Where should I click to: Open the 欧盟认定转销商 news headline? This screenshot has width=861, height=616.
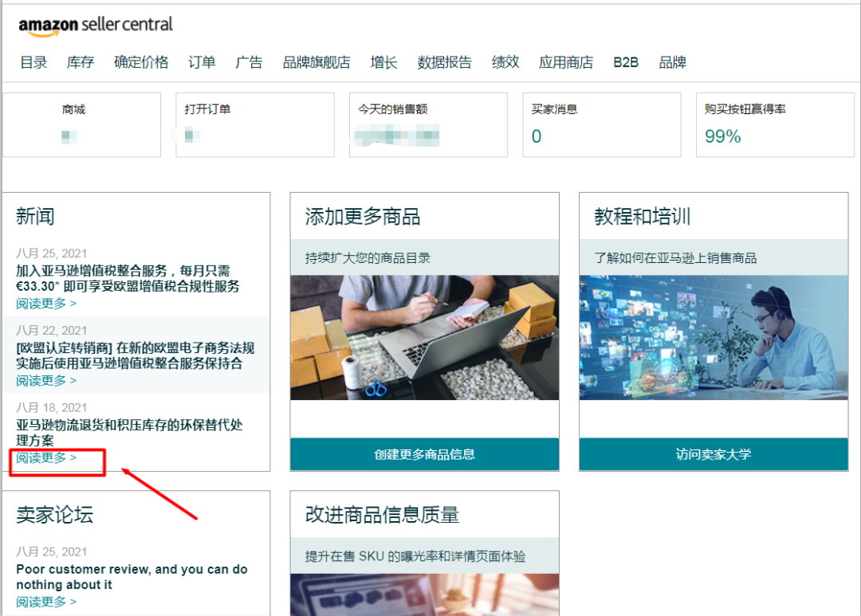(x=135, y=355)
